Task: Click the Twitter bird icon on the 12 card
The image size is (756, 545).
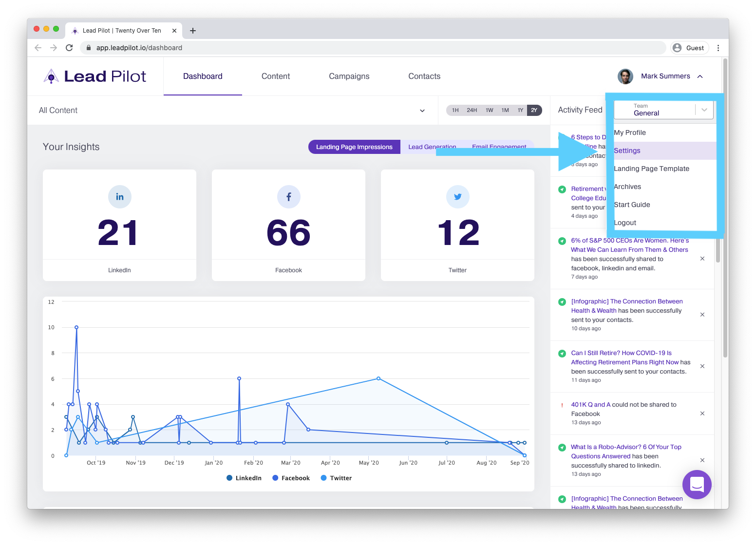Action: pos(457,197)
